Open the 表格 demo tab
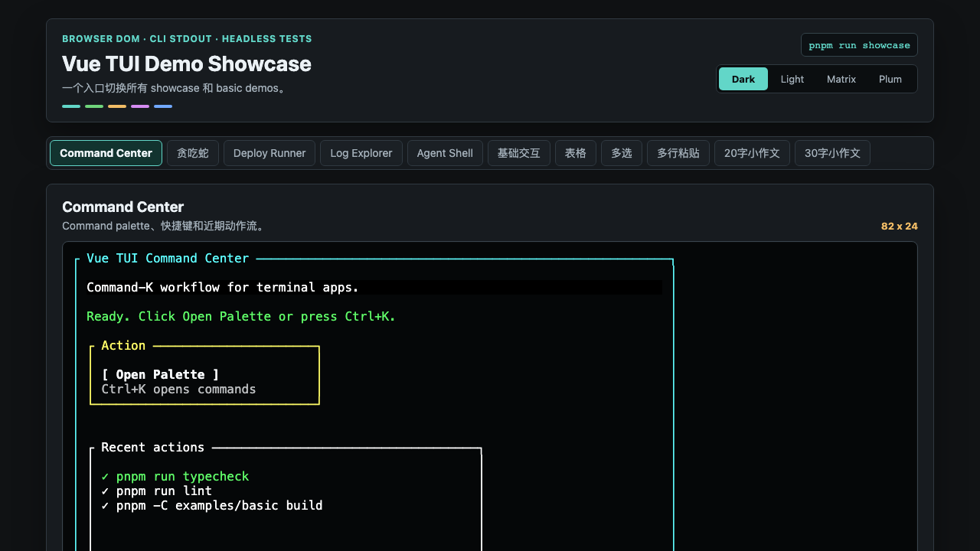980x551 pixels. (x=576, y=153)
